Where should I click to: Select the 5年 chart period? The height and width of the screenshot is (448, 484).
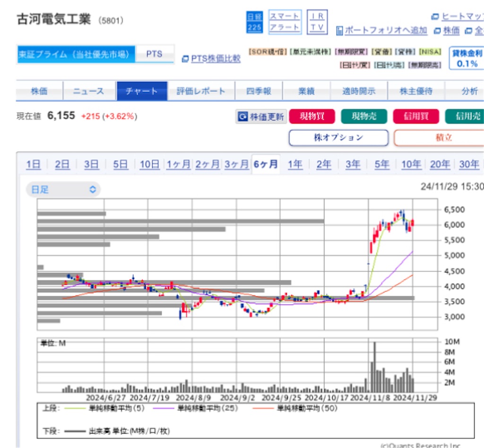pos(382,164)
